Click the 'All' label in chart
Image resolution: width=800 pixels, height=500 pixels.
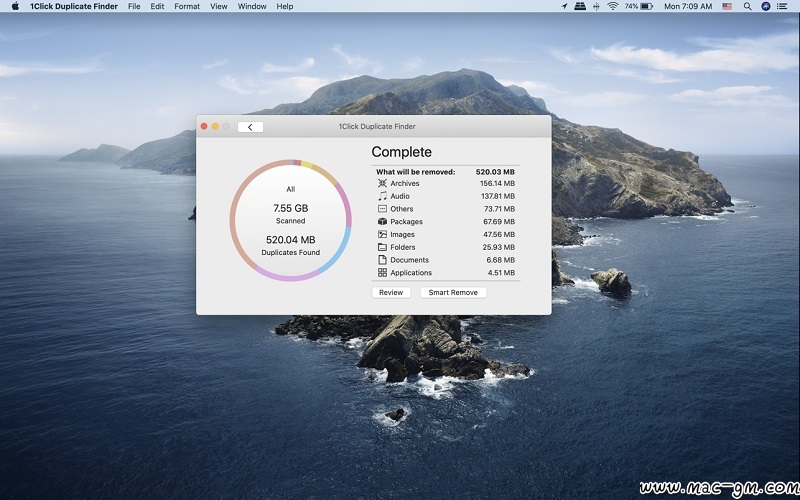pyautogui.click(x=290, y=189)
